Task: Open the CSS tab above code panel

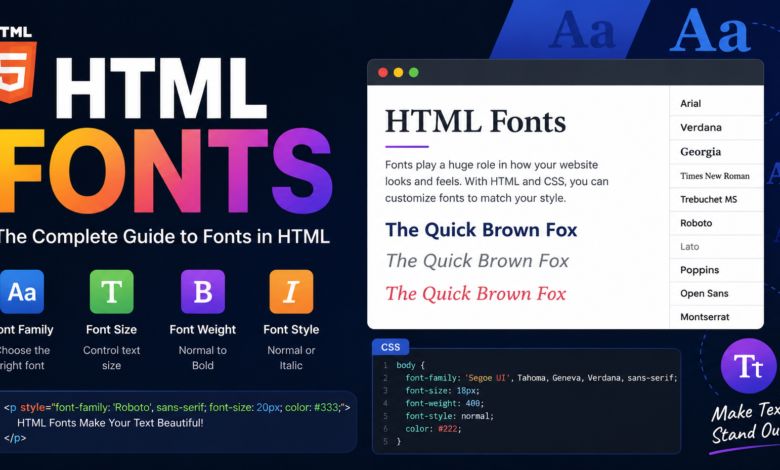Action: coord(390,347)
